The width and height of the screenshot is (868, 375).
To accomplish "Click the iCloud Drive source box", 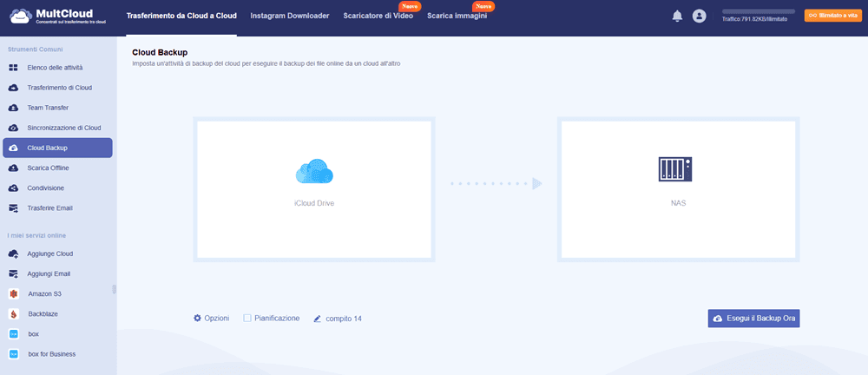I will (314, 189).
